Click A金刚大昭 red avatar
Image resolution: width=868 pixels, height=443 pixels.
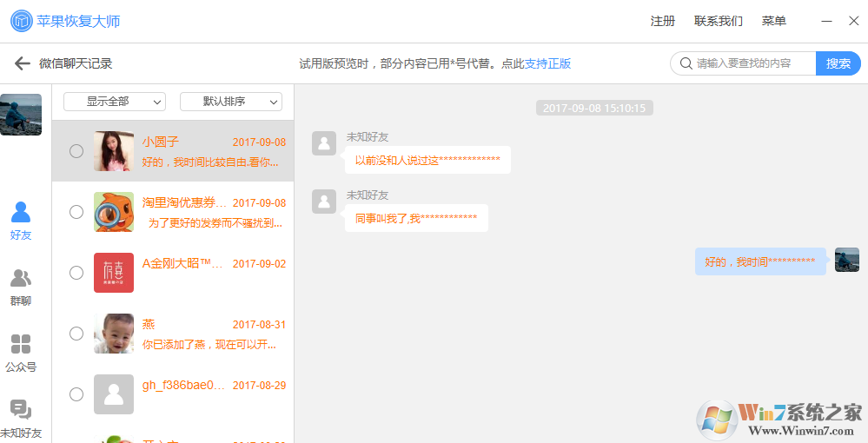pos(114,273)
